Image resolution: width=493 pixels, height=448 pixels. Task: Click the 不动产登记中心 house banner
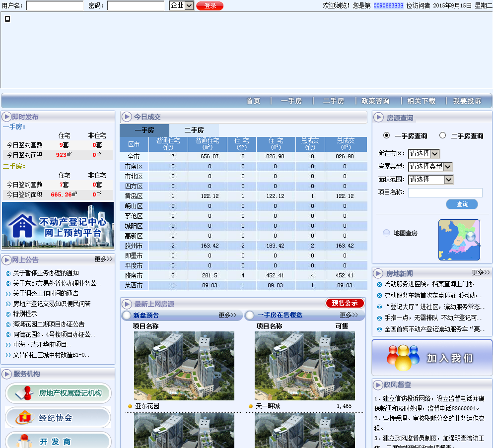(x=58, y=226)
